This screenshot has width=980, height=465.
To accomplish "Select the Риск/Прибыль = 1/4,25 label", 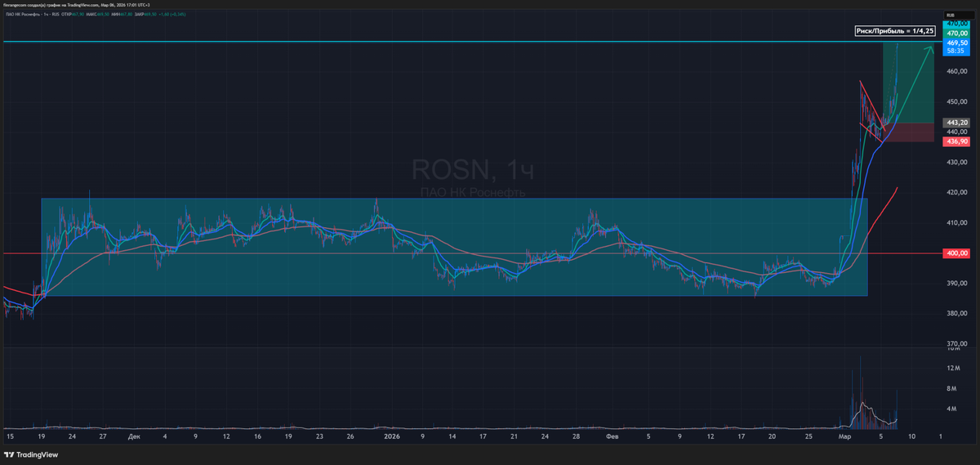I will tap(894, 31).
